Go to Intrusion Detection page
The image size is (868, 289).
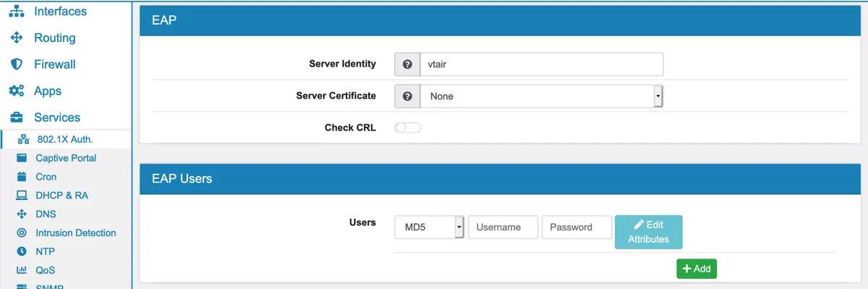tap(76, 233)
